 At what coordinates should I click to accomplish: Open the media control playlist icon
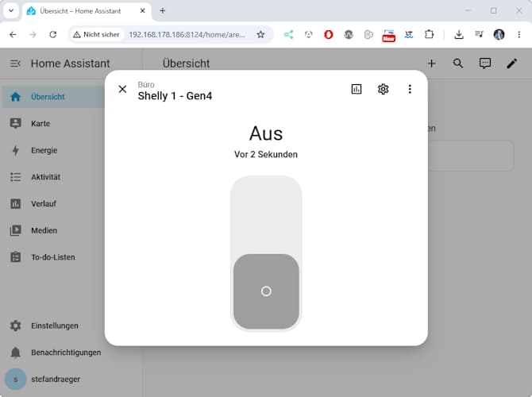pyautogui.click(x=479, y=35)
